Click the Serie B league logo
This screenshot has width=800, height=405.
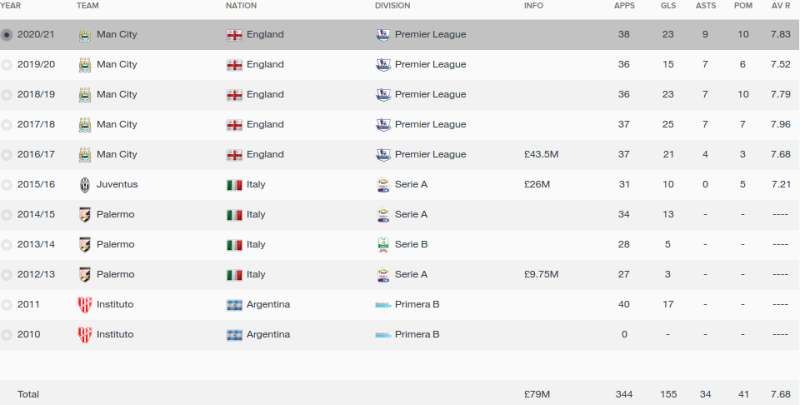coord(383,245)
